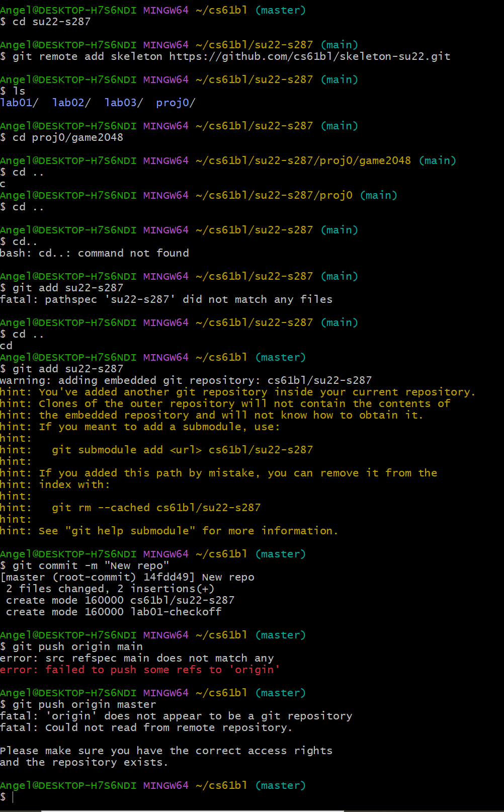Click the 'cd proj0/game2048' command line
This screenshot has width=504, height=812.
[67, 137]
